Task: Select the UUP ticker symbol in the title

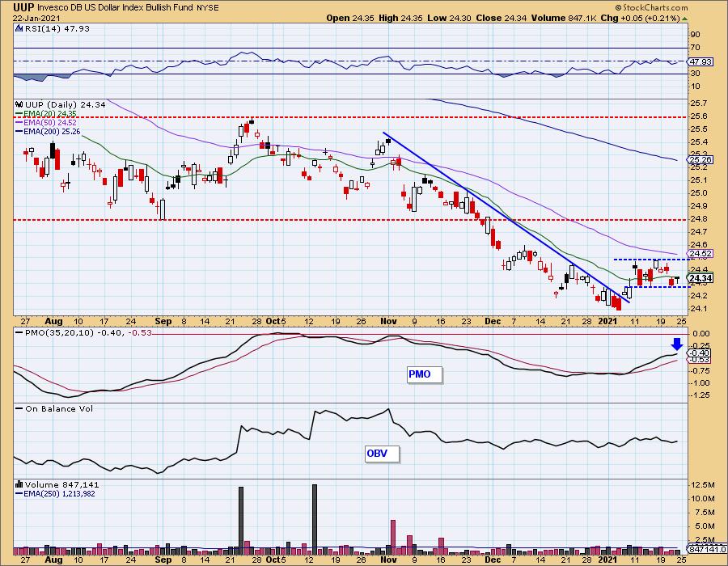Action: coord(23,8)
